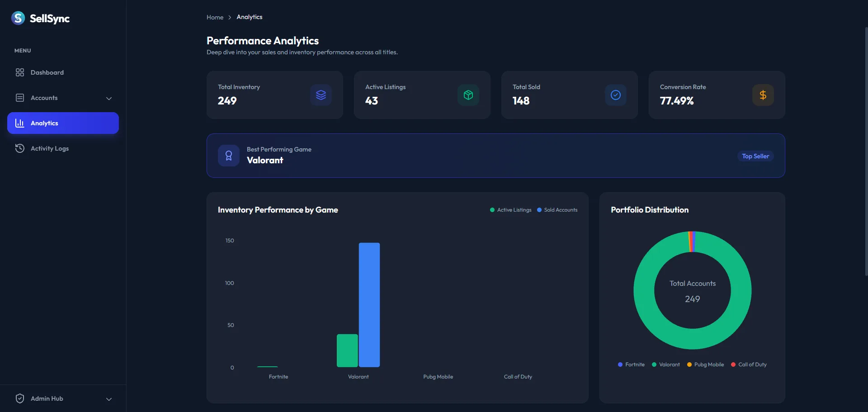Image resolution: width=868 pixels, height=412 pixels.
Task: Click the 50 y-axis label
Action: point(231,325)
